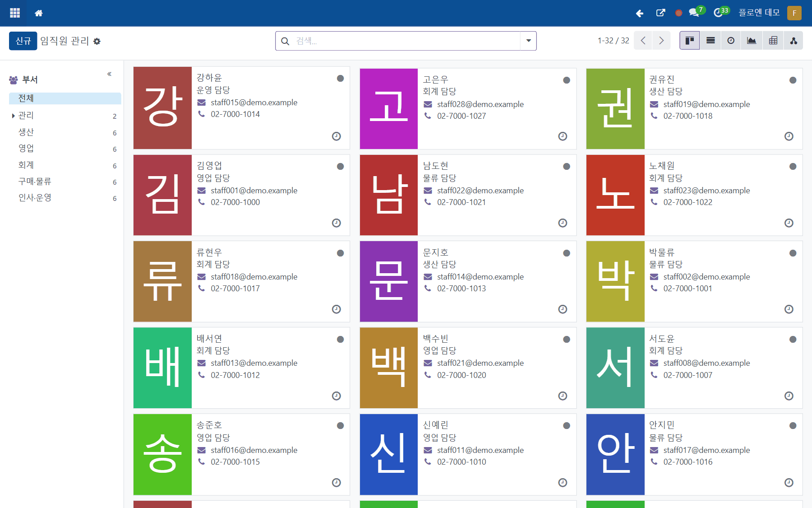The width and height of the screenshot is (812, 508).
Task: Open activity clock on 서도윤 card
Action: [x=789, y=396]
